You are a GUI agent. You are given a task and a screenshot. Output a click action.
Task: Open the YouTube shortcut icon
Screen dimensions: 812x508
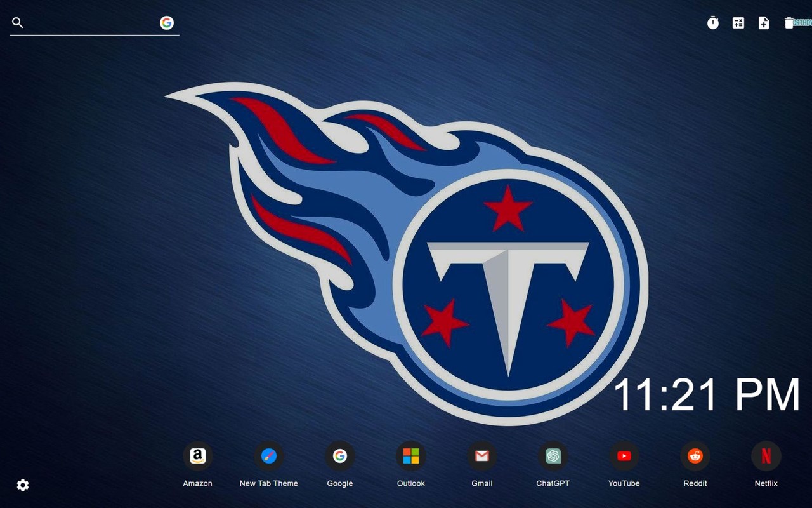tap(624, 456)
